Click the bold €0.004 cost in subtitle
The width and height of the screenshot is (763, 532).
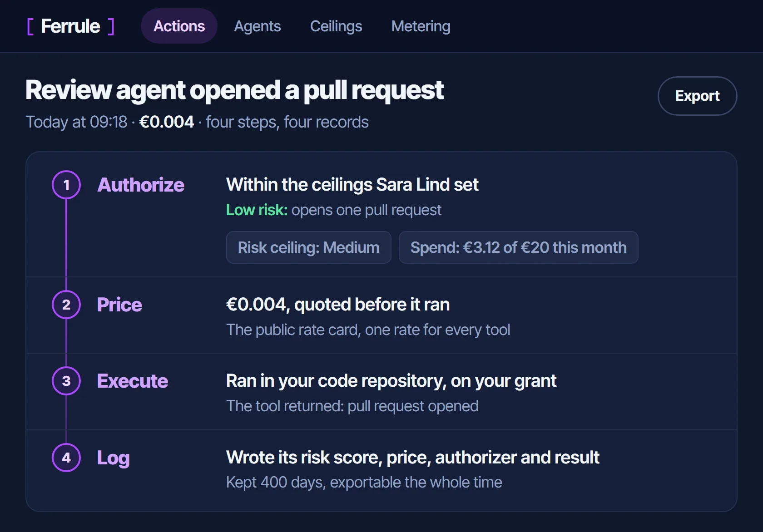click(167, 122)
